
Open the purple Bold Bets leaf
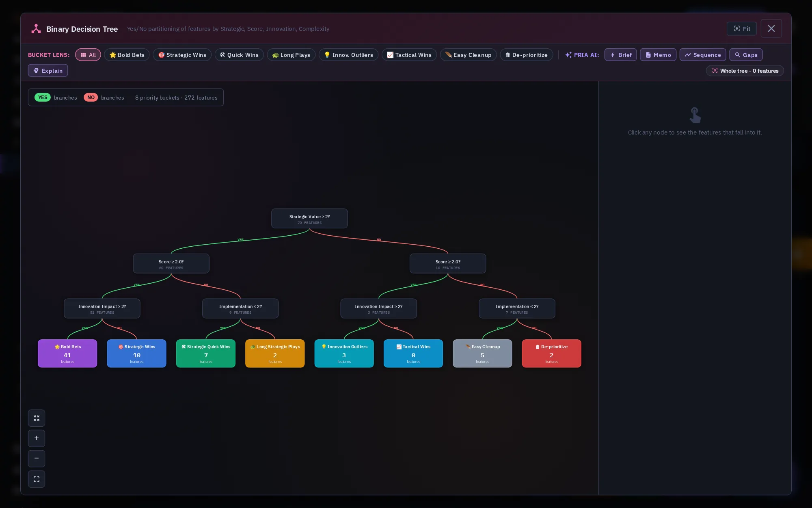pyautogui.click(x=67, y=354)
